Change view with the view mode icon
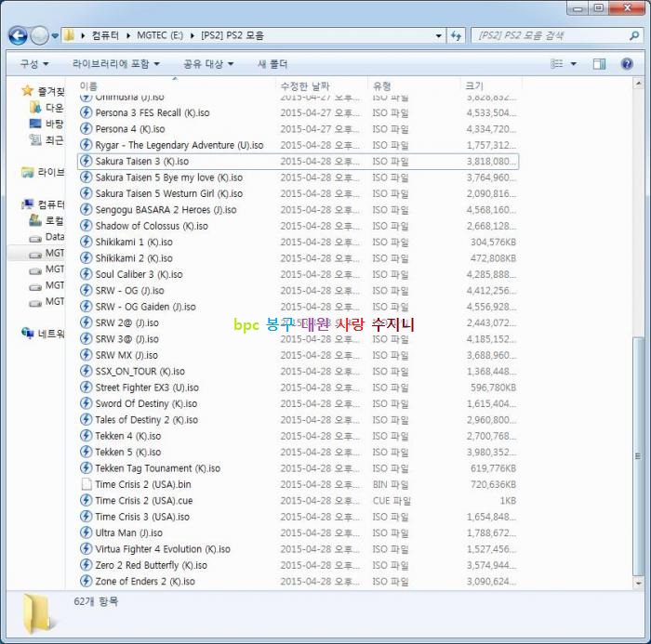Viewport: 651px width, 644px height. [556, 64]
